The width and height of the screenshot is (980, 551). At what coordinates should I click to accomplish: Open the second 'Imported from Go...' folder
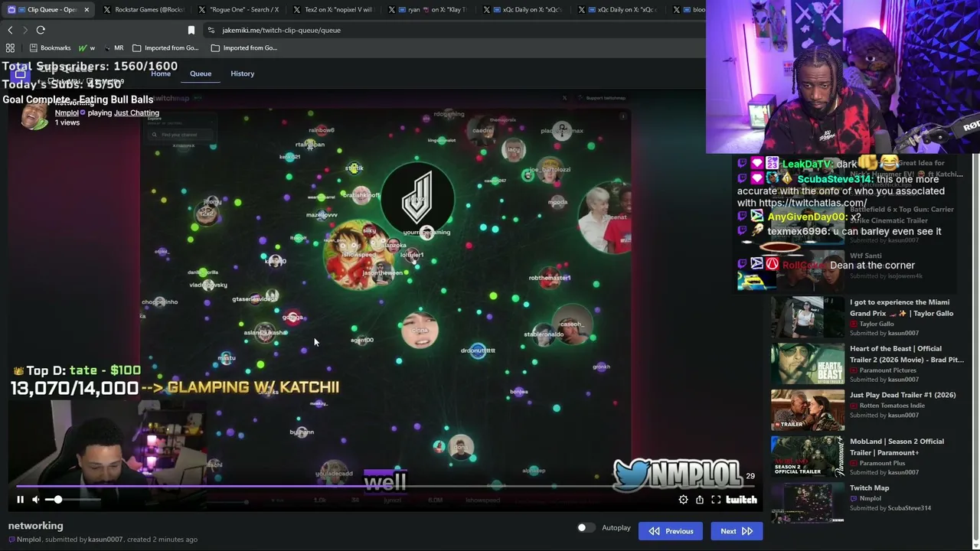click(x=244, y=47)
